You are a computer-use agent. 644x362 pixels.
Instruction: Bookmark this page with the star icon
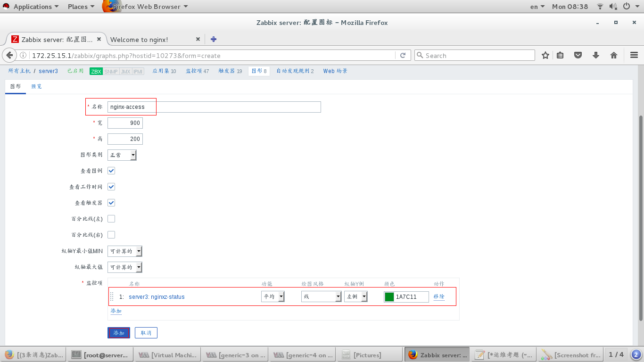[x=545, y=55]
